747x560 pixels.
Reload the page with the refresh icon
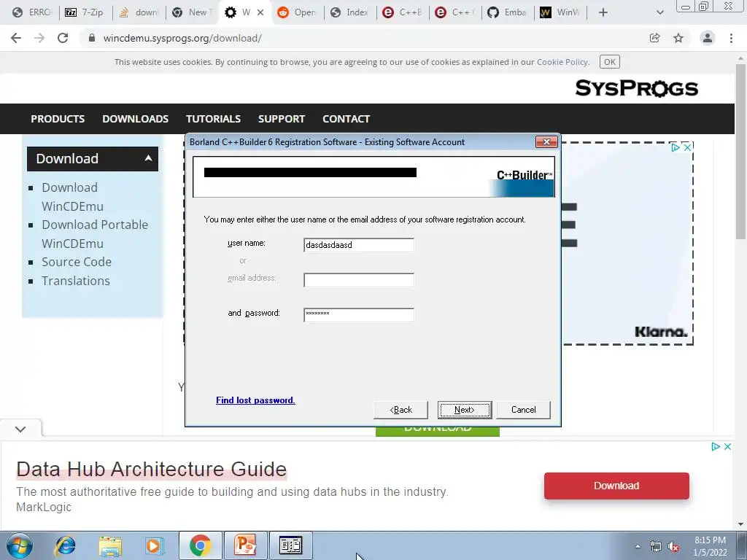pos(63,38)
